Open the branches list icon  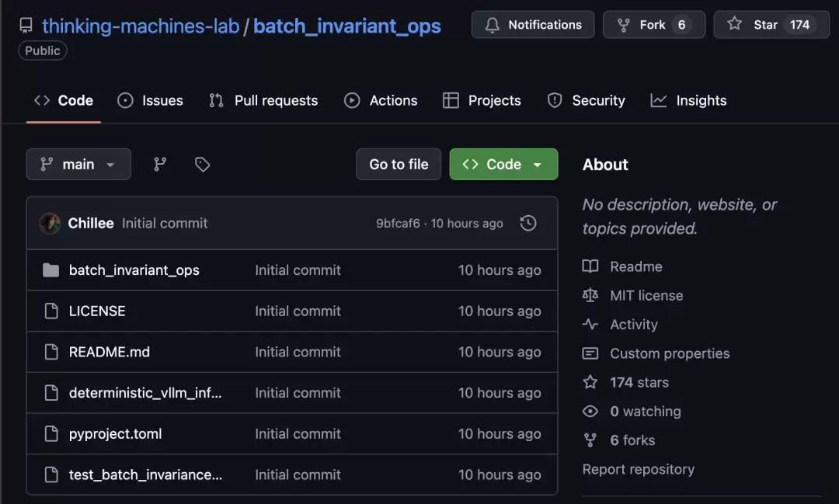160,164
